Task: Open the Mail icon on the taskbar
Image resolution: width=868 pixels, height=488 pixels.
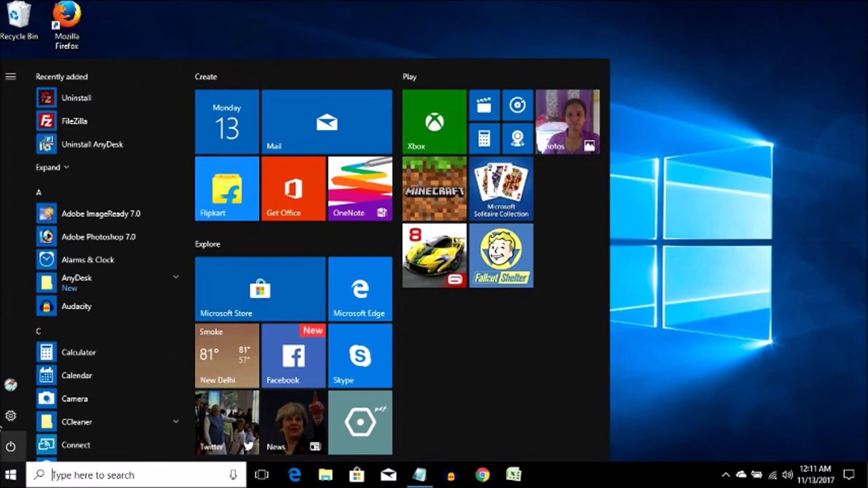Action: point(389,475)
